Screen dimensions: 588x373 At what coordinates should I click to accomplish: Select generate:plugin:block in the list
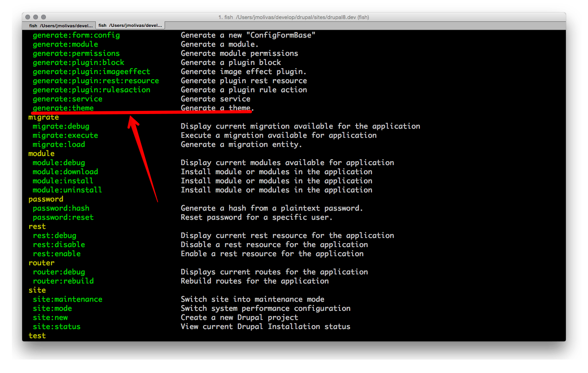coord(78,63)
